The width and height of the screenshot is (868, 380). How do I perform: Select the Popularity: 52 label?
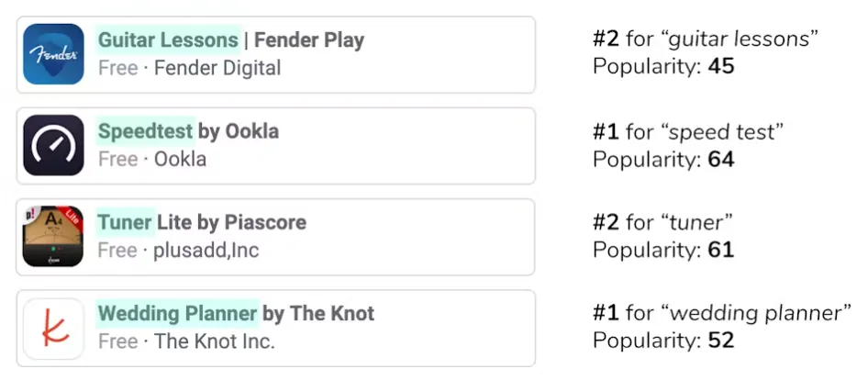pyautogui.click(x=663, y=341)
